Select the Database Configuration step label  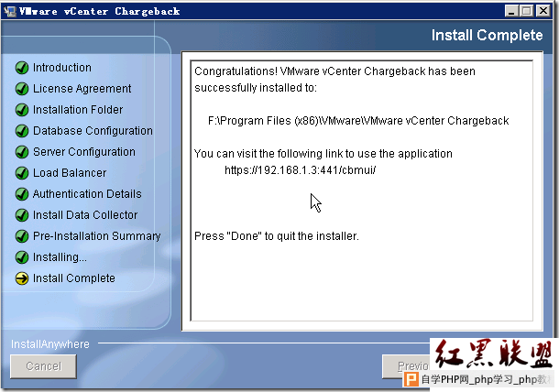93,131
